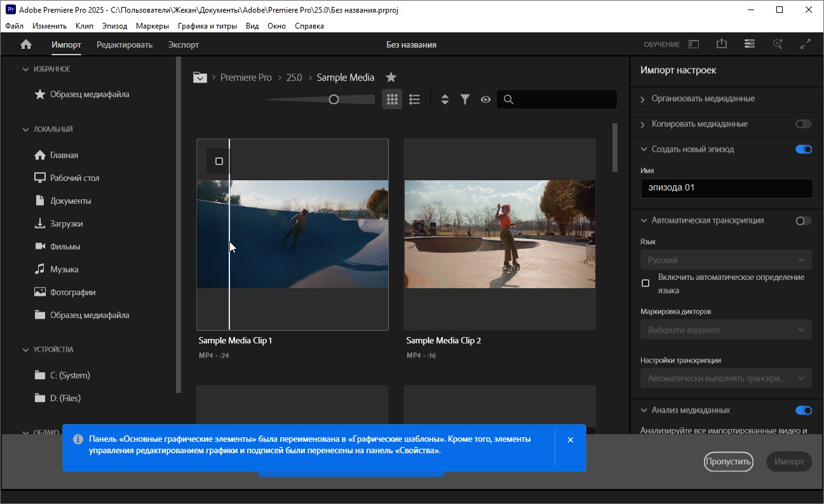Open the file type filter

pos(465,99)
